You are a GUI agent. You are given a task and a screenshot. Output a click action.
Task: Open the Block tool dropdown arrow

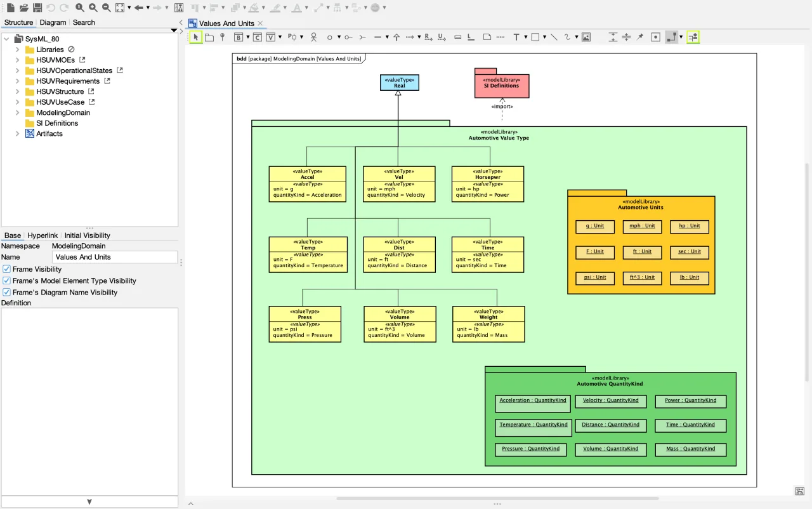pos(247,37)
